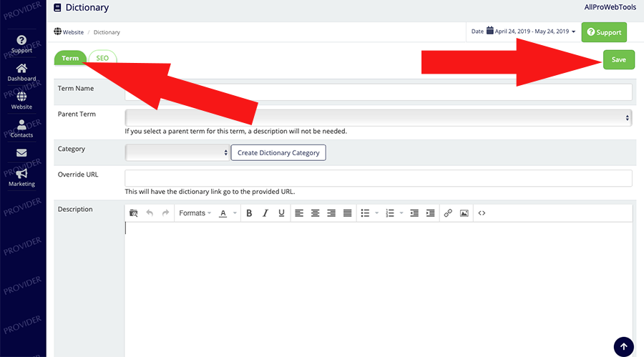This screenshot has height=357, width=644.
Task: Click the find and replace editor icon
Action: click(x=134, y=212)
